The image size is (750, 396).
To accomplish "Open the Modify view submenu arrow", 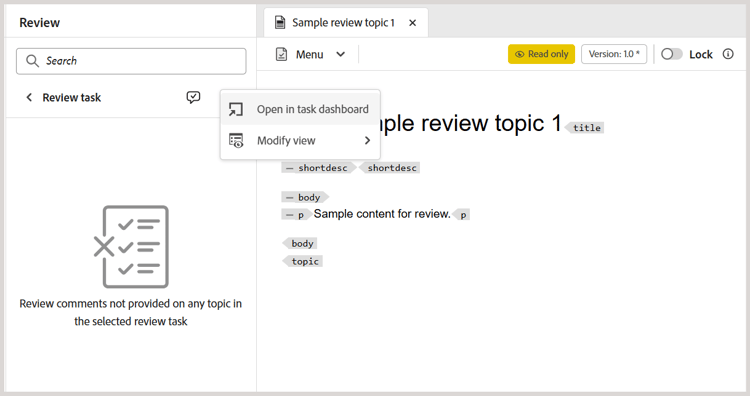I will [367, 141].
